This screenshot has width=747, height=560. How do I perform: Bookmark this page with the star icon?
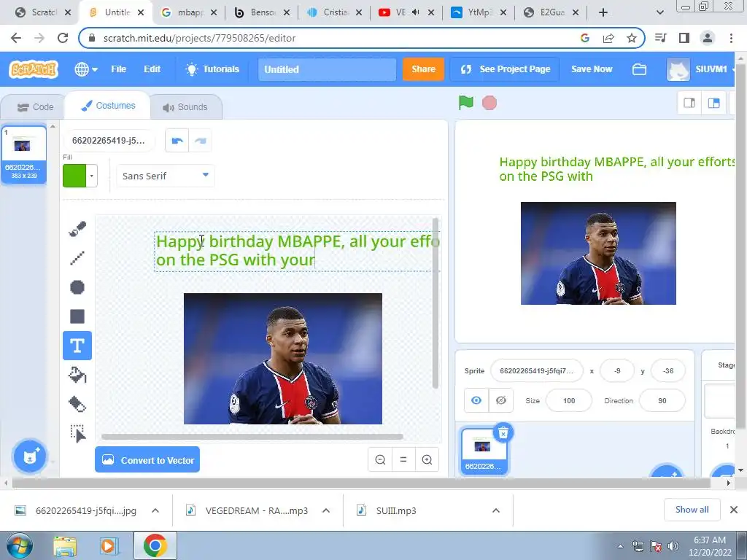(x=631, y=38)
